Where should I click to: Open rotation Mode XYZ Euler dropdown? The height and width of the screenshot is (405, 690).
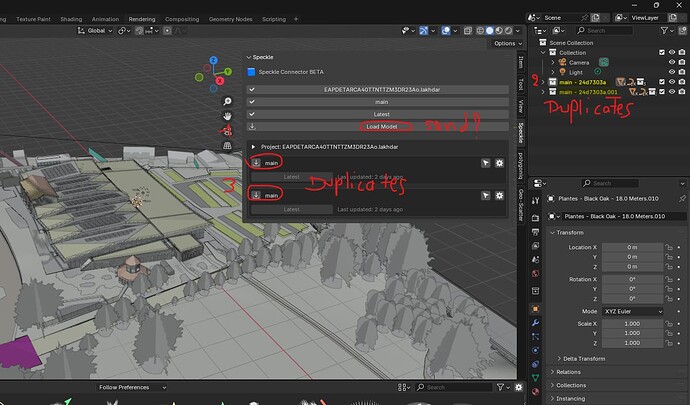(x=632, y=311)
